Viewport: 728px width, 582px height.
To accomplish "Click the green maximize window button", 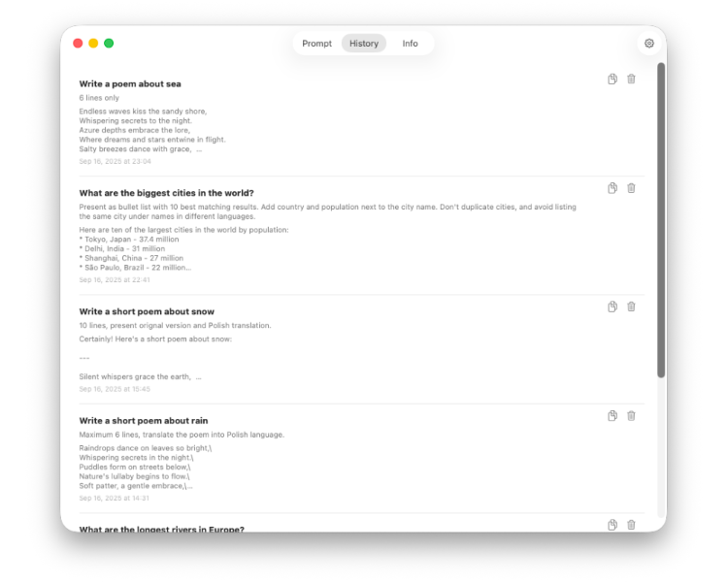I will (109, 43).
